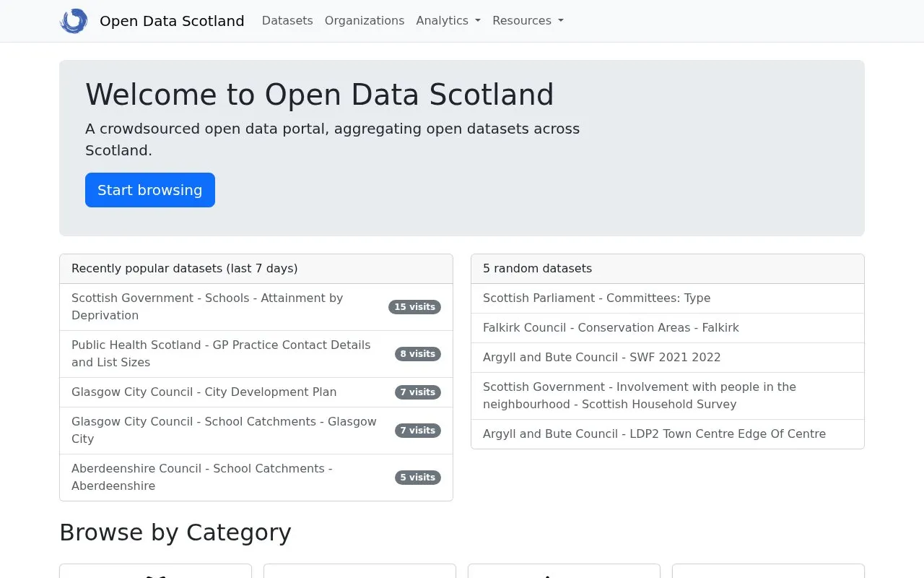Viewport: 924px width, 578px height.
Task: Click the 5 visits badge
Action: click(x=418, y=478)
